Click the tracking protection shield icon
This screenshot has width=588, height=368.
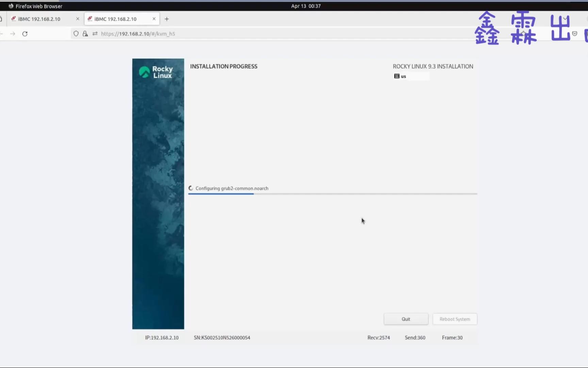76,34
